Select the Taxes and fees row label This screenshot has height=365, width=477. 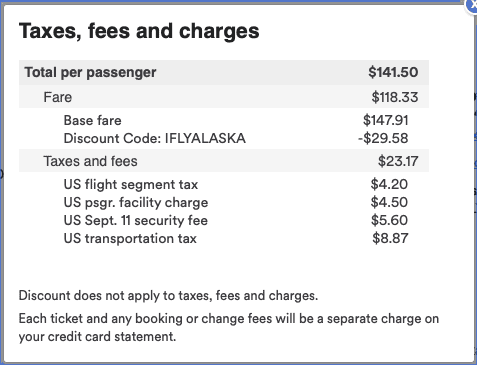tap(90, 161)
